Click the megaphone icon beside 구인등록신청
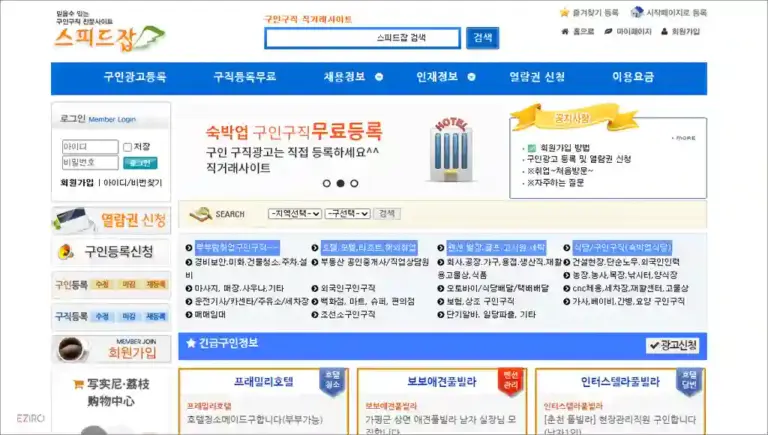This screenshot has height=435, width=768. point(66,252)
